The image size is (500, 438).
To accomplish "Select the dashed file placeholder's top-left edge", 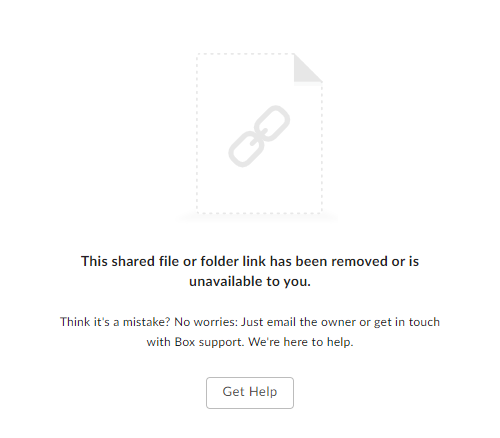I will (198, 55).
